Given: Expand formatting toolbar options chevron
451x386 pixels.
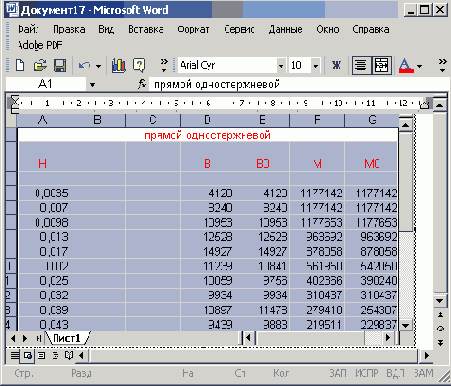Looking at the screenshot, I should 442,65.
